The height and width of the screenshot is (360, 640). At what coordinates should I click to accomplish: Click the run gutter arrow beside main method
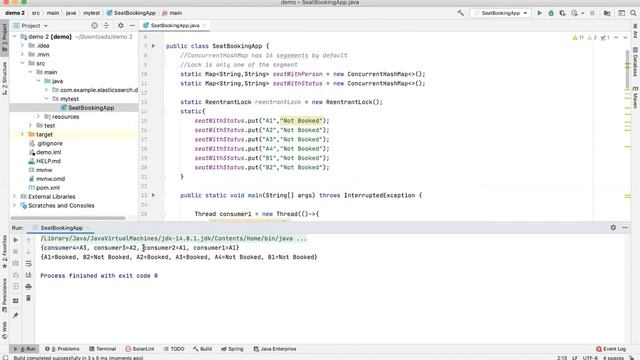tap(153, 196)
